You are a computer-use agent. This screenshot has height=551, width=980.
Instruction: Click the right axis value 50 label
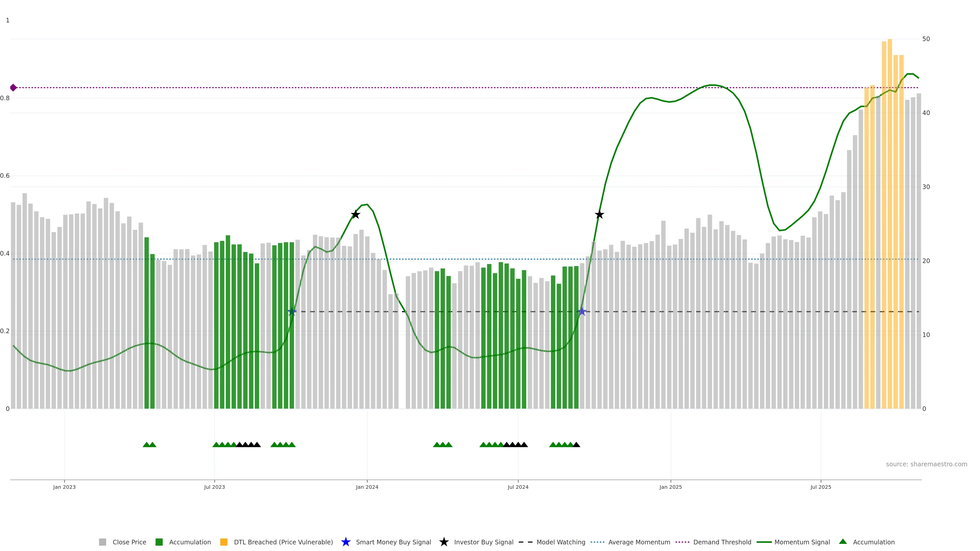tap(926, 39)
